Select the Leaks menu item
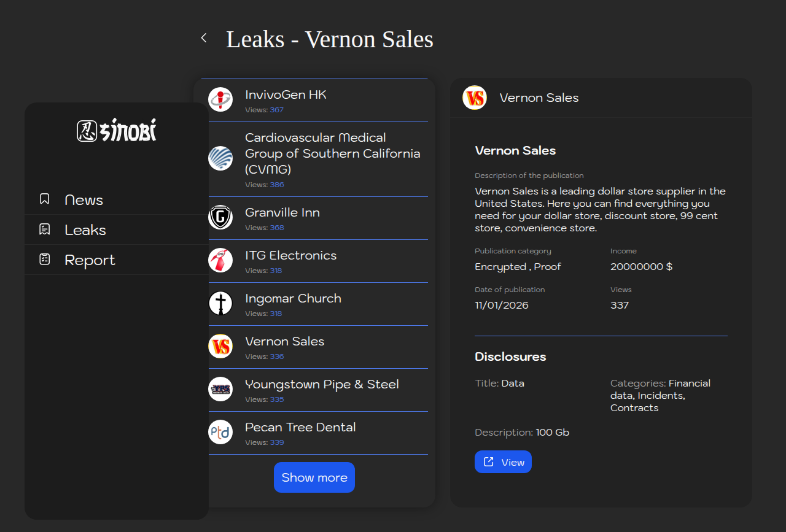 pyautogui.click(x=85, y=230)
